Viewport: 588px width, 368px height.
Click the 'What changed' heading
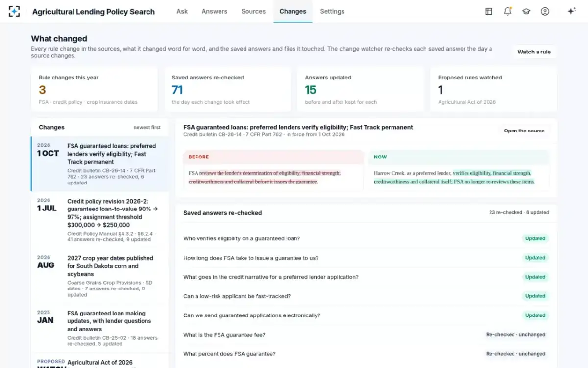pyautogui.click(x=59, y=39)
